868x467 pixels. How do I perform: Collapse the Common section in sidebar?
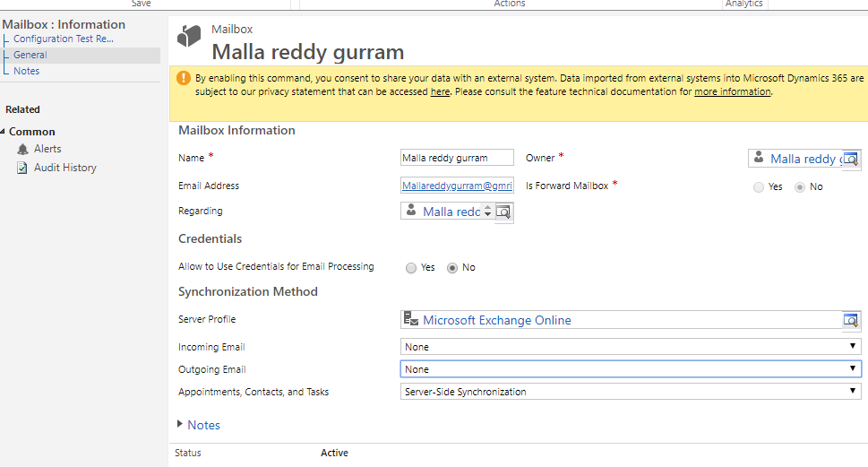coord(3,131)
